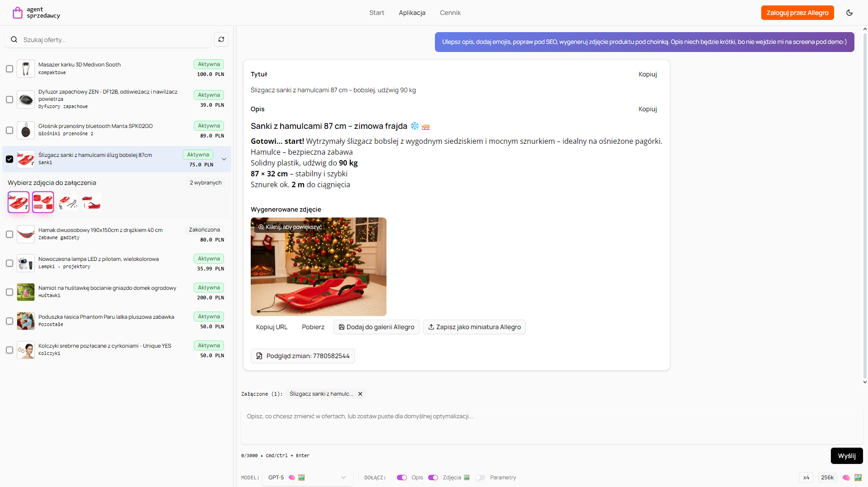868x487 pixels.
Task: Disable the Opis attachment toggle
Action: tap(401, 478)
